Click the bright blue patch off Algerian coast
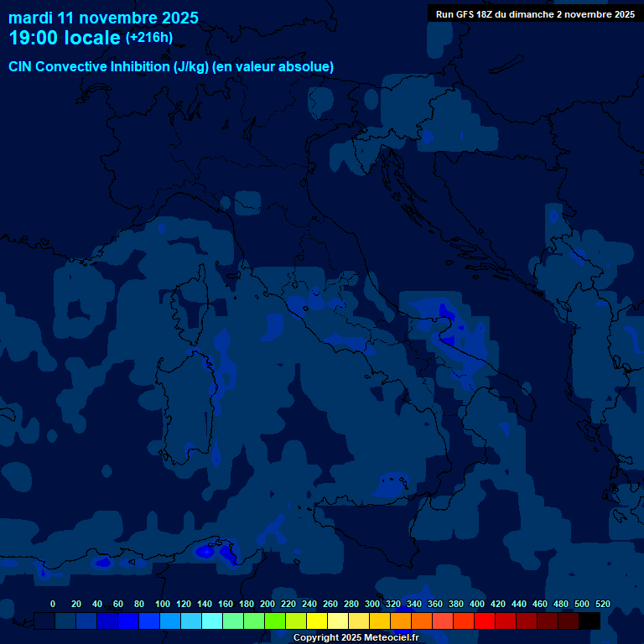The width and height of the screenshot is (644, 644). coord(205,552)
